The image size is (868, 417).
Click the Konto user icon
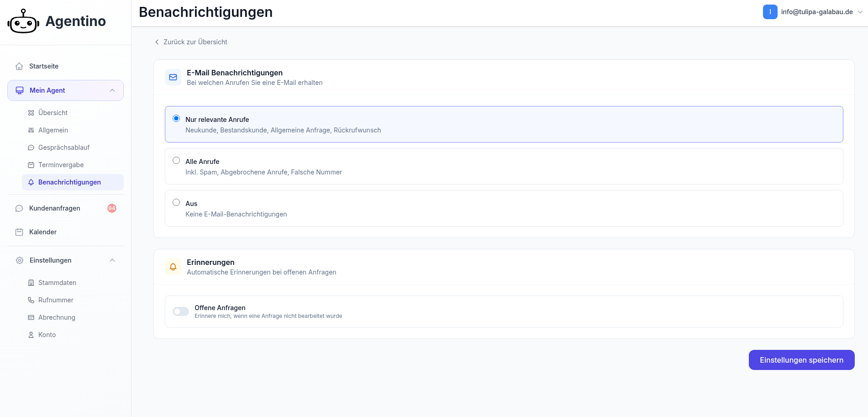(31, 335)
